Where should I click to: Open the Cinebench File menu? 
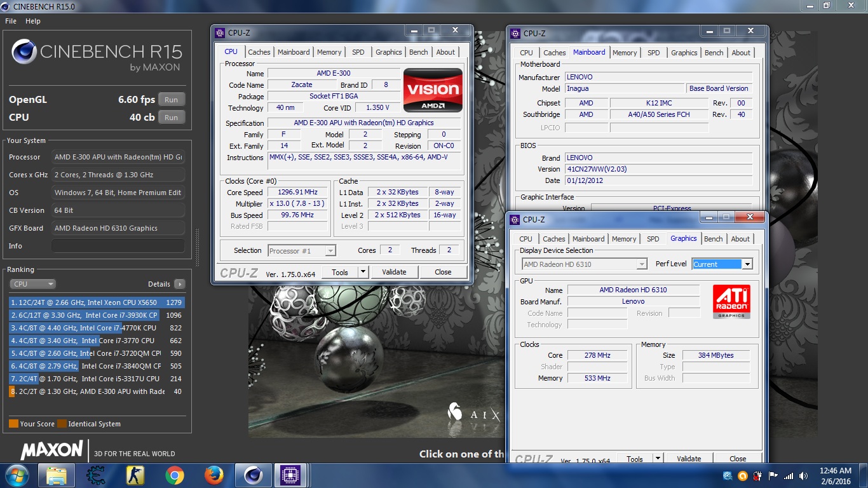[11, 21]
